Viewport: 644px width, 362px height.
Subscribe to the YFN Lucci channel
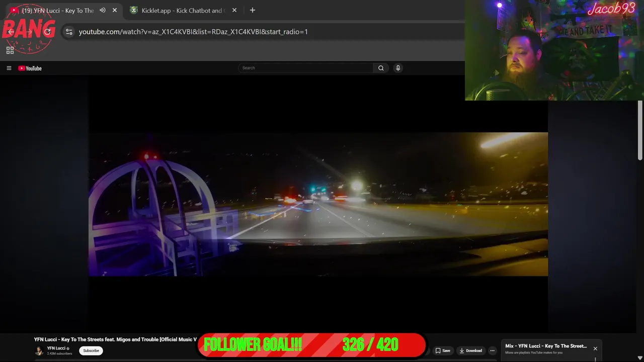[x=91, y=350]
